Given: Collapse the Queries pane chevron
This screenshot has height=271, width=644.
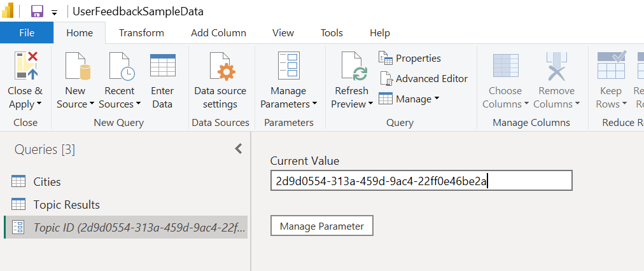Looking at the screenshot, I should click(239, 149).
